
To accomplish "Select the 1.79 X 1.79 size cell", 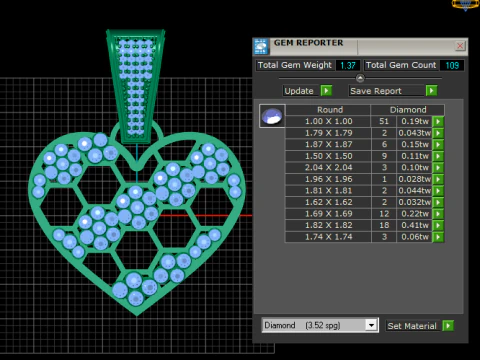I will [x=328, y=133].
